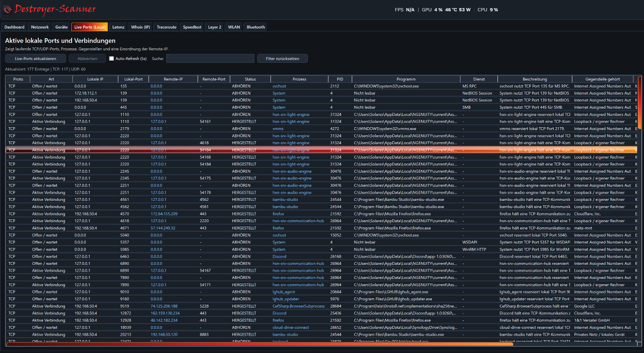Enable the Auto-Refresh (5s) checkbox
The width and height of the screenshot is (644, 353).
click(x=111, y=59)
